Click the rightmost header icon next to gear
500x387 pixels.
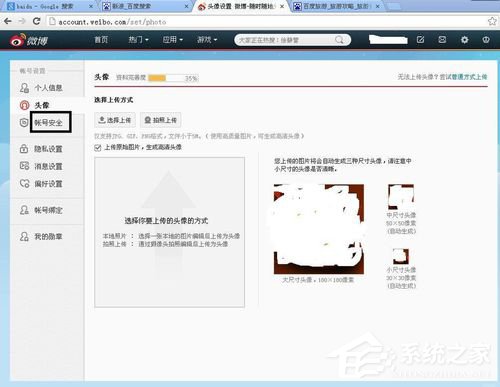(x=486, y=40)
